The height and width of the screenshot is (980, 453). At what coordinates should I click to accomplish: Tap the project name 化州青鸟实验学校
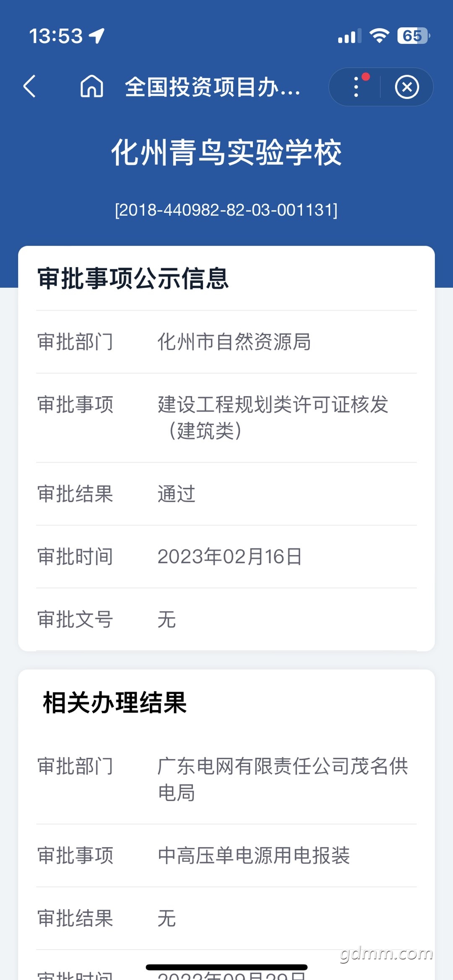226,153
